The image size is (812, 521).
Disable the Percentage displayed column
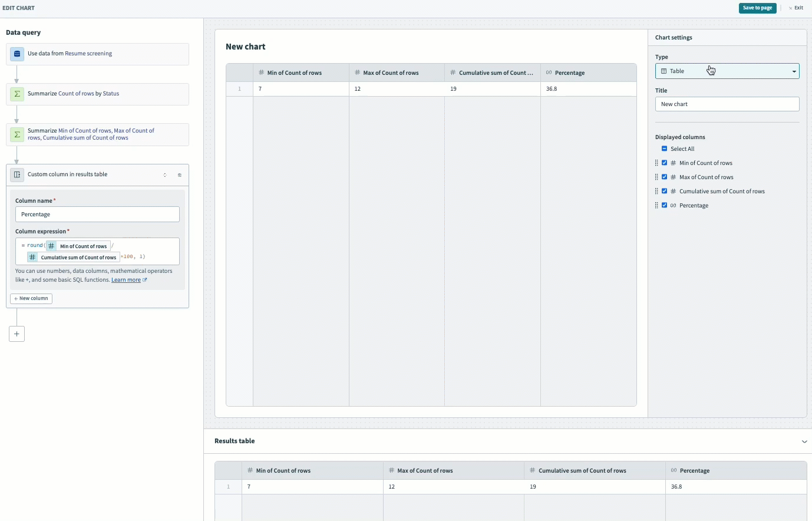pos(664,205)
